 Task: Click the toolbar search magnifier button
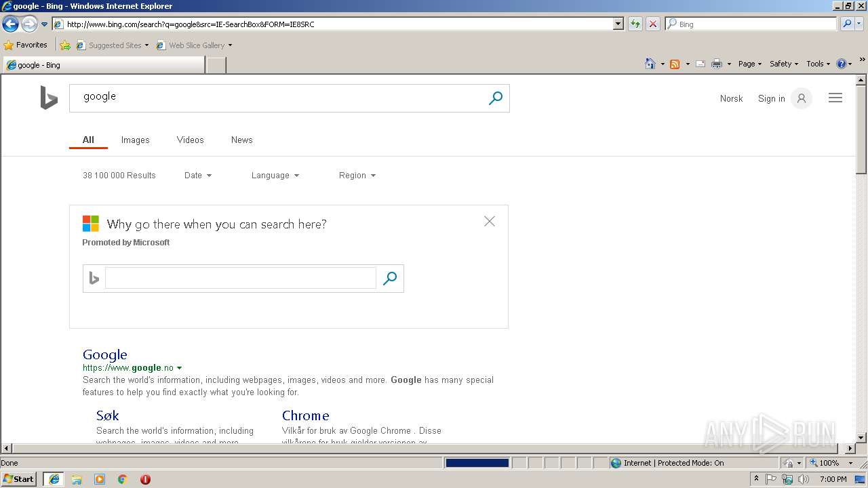(x=846, y=24)
